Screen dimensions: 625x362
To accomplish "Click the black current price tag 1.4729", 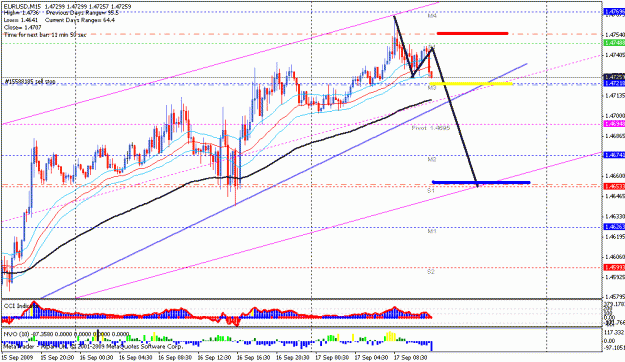I will pos(615,77).
